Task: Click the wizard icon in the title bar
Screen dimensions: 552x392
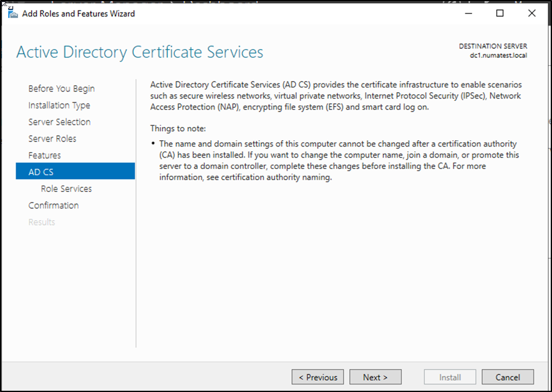Action: click(x=12, y=13)
